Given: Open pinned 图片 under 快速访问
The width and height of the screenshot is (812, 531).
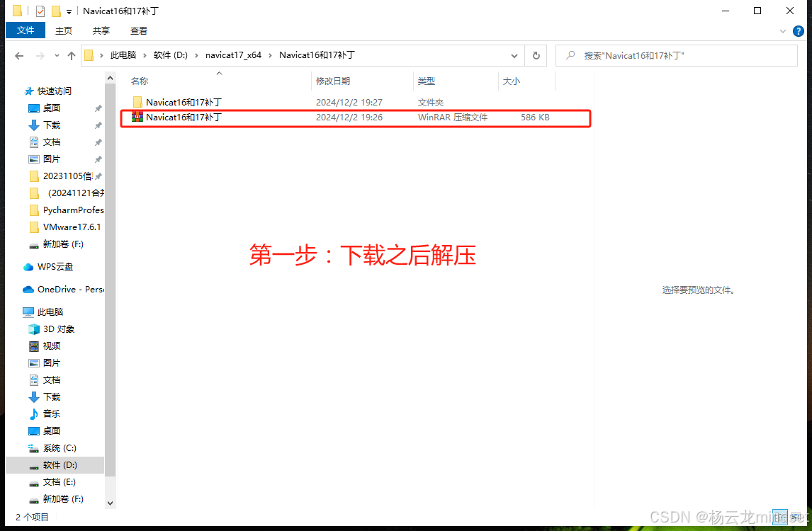Looking at the screenshot, I should (x=51, y=159).
